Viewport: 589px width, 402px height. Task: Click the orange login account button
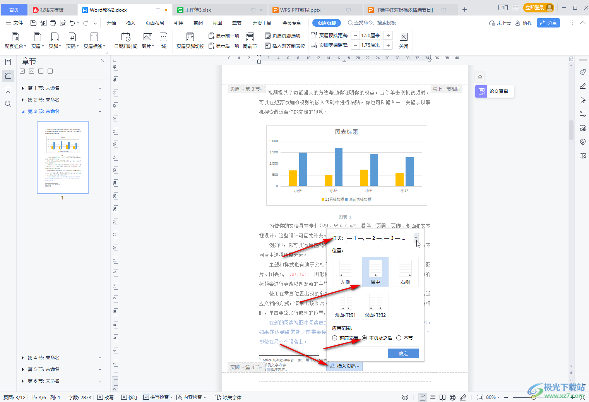(x=538, y=8)
